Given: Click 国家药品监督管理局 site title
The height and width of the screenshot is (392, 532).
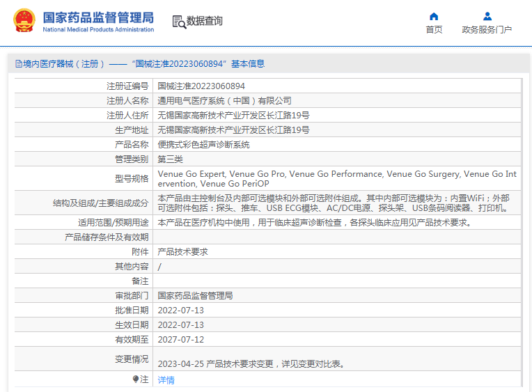Looking at the screenshot, I should 98,17.
